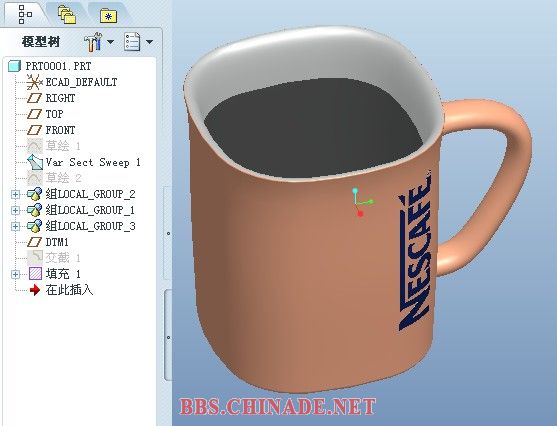Viewport: 557px width, 426px height.
Task: Click the lower sash collapse handle
Action: [168, 337]
